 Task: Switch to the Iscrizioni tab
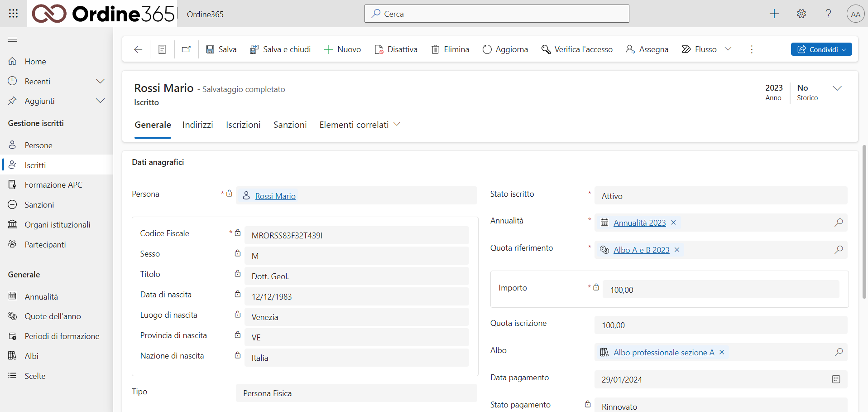(x=243, y=125)
